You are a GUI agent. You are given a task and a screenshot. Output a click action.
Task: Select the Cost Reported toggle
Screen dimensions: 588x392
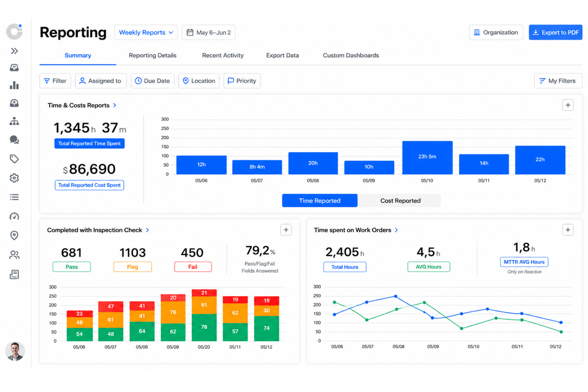400,201
